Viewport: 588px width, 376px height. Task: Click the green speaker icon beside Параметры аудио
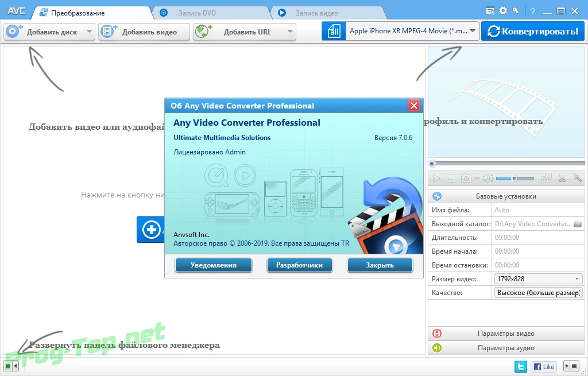coord(437,347)
